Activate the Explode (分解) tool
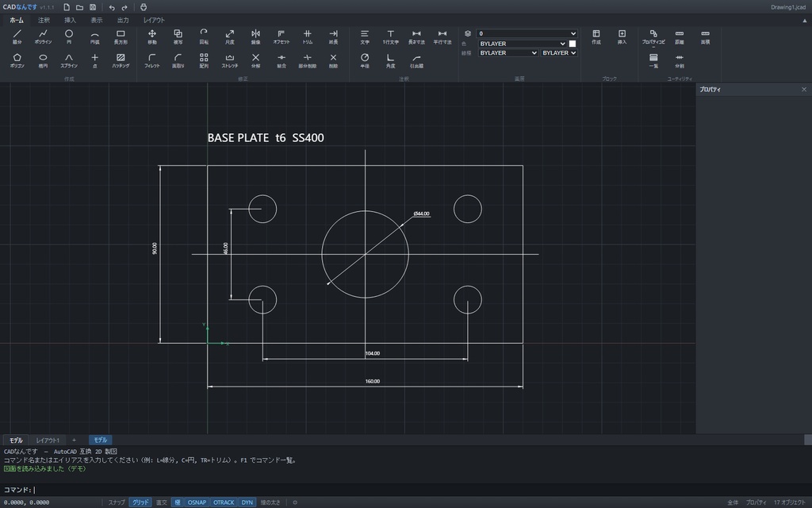This screenshot has height=508, width=812. point(256,60)
